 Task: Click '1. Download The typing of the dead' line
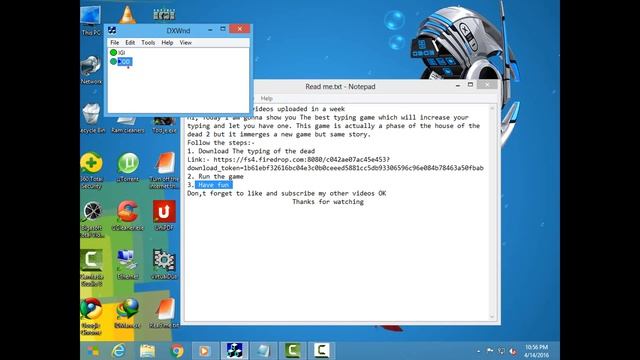pyautogui.click(x=251, y=151)
